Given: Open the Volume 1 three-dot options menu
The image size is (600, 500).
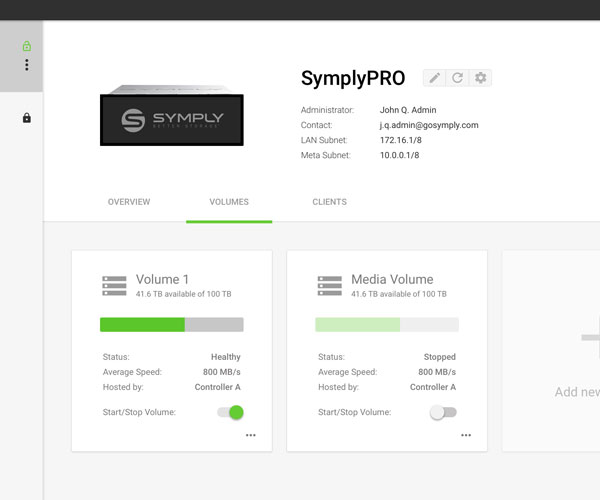Looking at the screenshot, I should 251,435.
